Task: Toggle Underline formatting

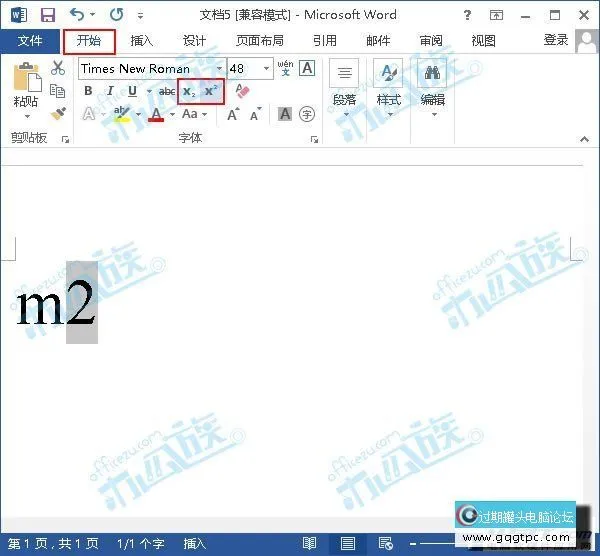Action: coord(132,91)
